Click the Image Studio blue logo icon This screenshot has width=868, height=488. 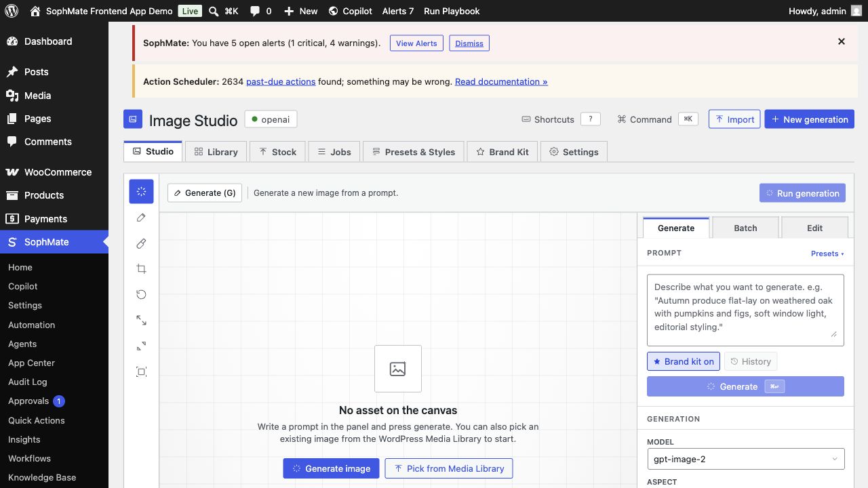pyautogui.click(x=133, y=119)
